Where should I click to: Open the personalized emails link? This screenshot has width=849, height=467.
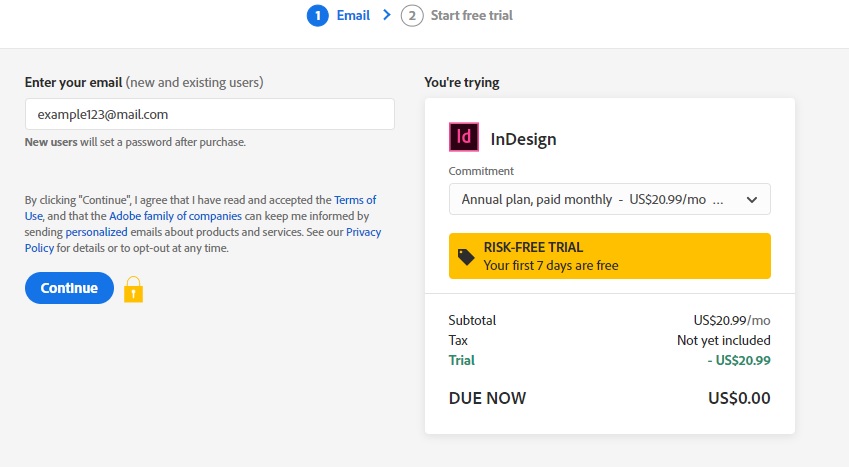(96, 232)
